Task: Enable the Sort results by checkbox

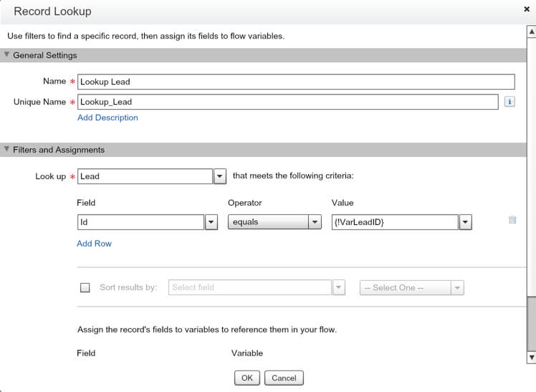Action: coord(85,287)
